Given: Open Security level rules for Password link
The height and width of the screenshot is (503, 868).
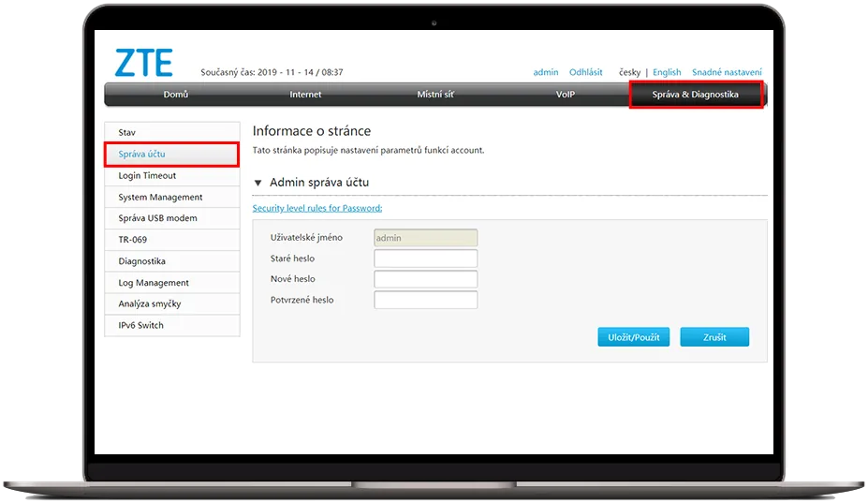Looking at the screenshot, I should coord(317,208).
